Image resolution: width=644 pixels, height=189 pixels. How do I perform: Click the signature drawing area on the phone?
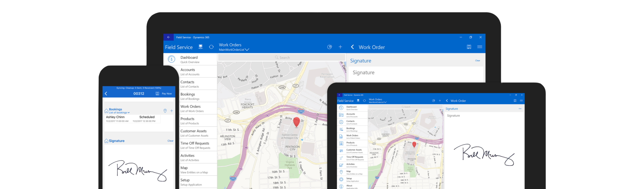tap(139, 167)
